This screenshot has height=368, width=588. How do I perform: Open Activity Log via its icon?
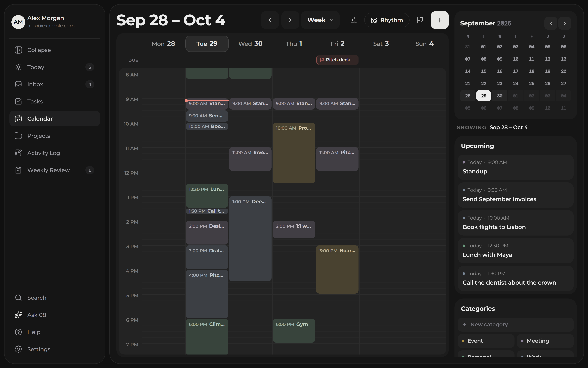click(x=19, y=153)
